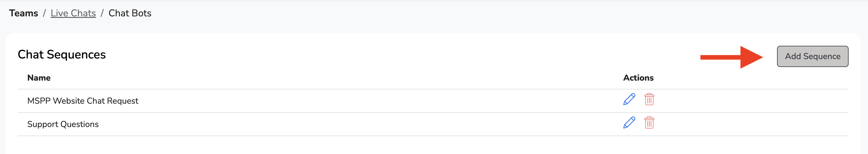Viewport: 868px width, 154px height.
Task: Click the red arrow's horizontal shaft
Action: [720, 57]
